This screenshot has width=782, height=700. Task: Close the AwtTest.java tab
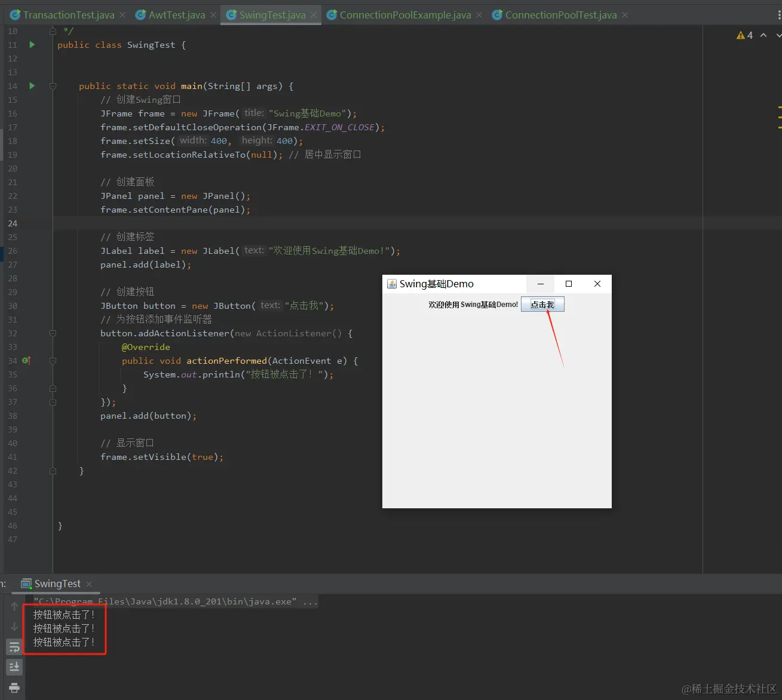click(x=213, y=15)
